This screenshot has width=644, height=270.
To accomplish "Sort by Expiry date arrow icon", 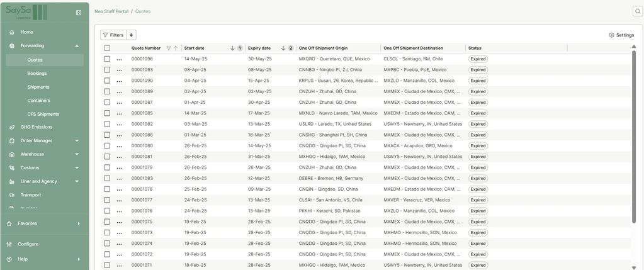I will (283, 48).
